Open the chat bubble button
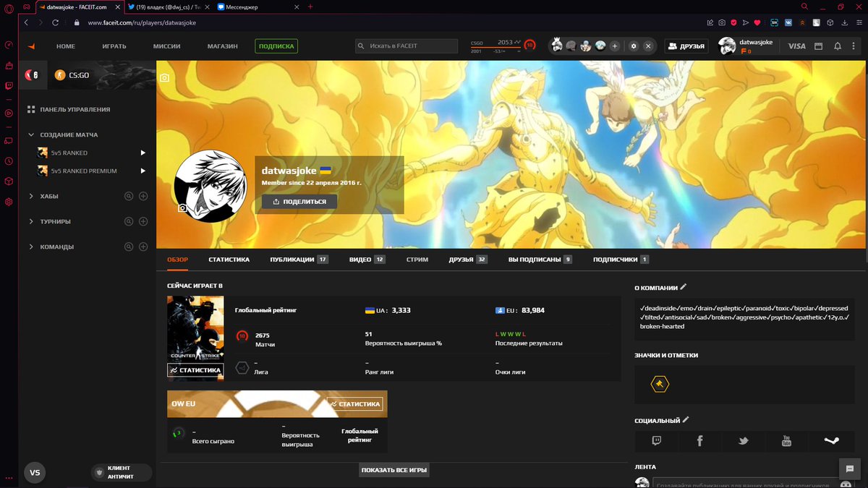Viewport: 868px width, 488px height. (850, 468)
